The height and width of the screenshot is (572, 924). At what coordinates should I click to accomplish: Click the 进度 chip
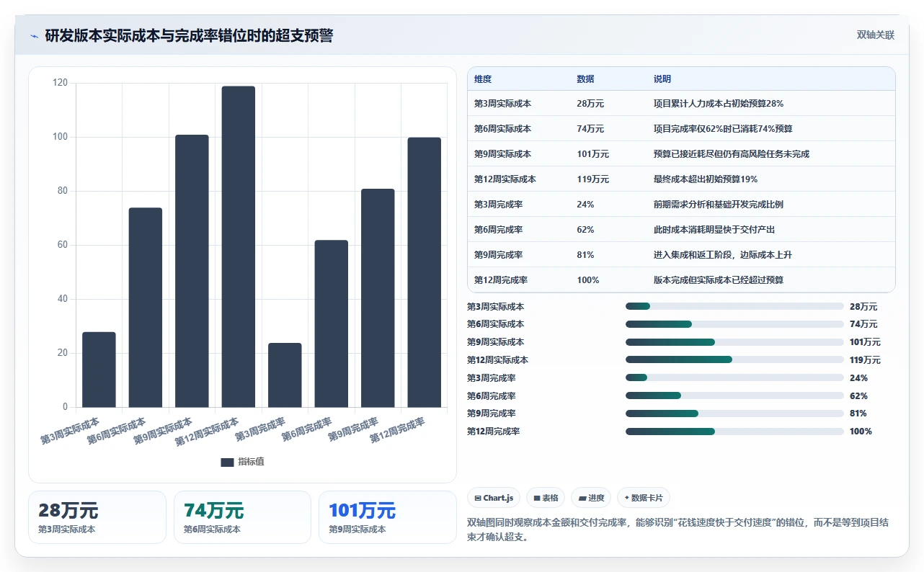coord(591,498)
